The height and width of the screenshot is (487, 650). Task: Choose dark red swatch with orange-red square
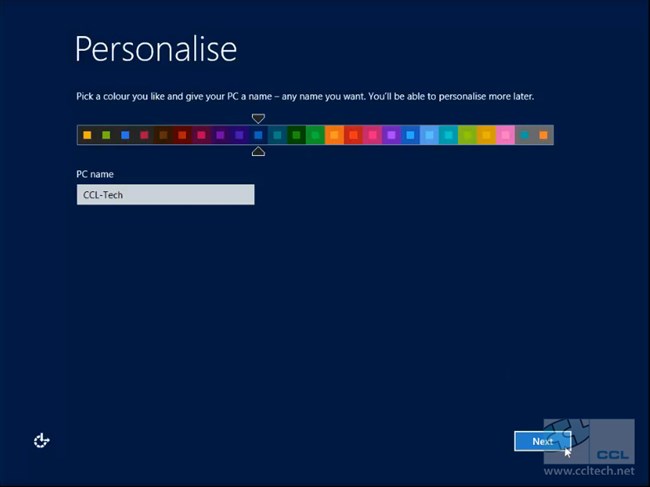pos(182,135)
